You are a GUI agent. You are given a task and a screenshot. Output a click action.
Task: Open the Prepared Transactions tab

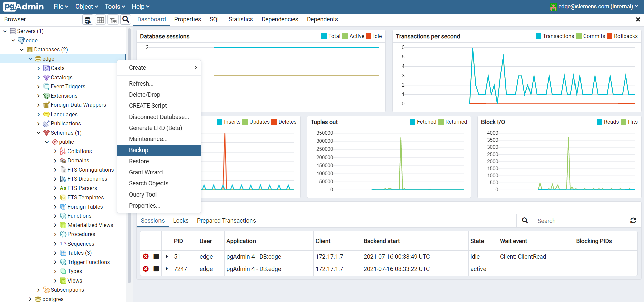click(x=226, y=221)
